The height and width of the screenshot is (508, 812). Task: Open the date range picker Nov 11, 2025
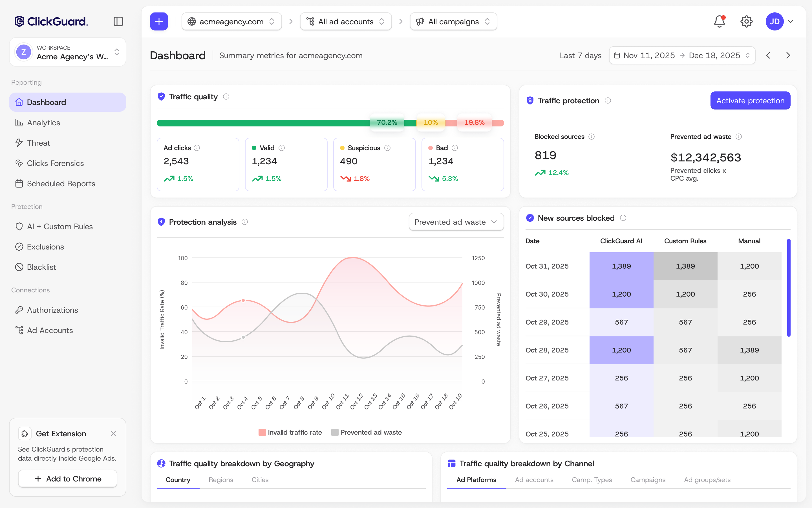[682, 55]
